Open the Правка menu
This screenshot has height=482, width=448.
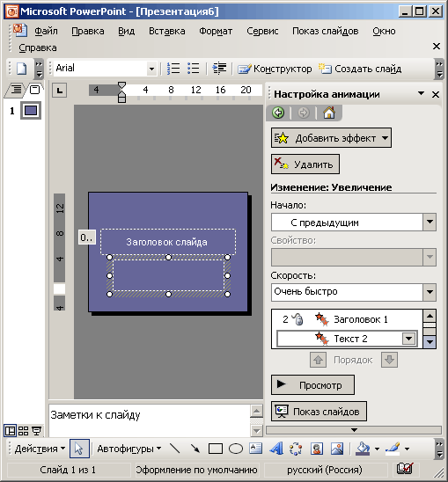(88, 31)
